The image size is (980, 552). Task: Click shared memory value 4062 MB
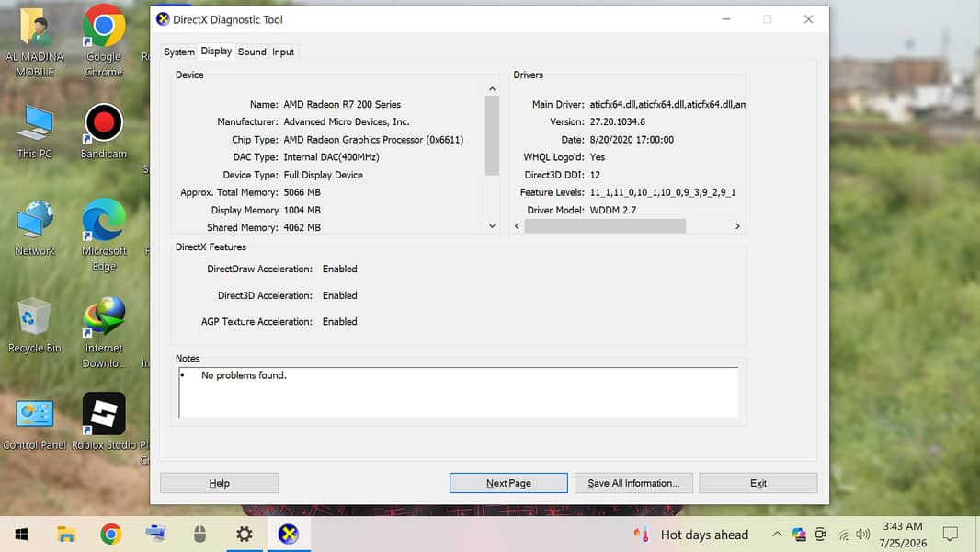pos(302,228)
